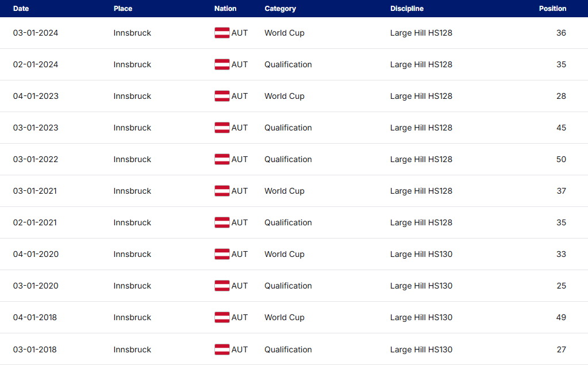Select Innsbruck in the 03-01-2022 row
588x365 pixels.
tap(132, 159)
